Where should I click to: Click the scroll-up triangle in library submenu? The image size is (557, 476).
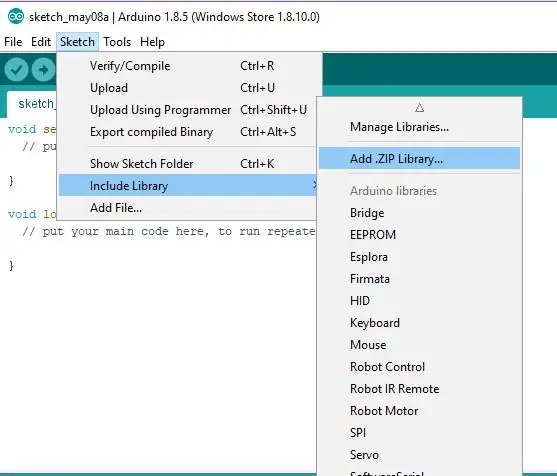420,108
